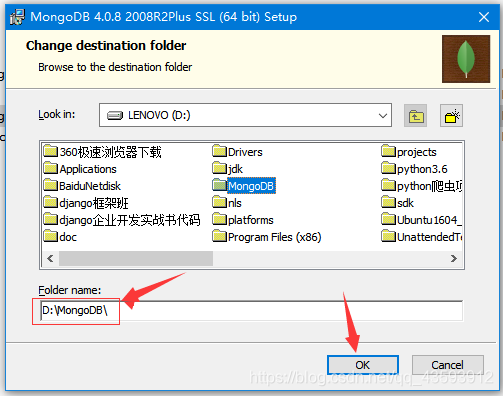Select the django框架班 folder
The image size is (503, 396).
86,203
